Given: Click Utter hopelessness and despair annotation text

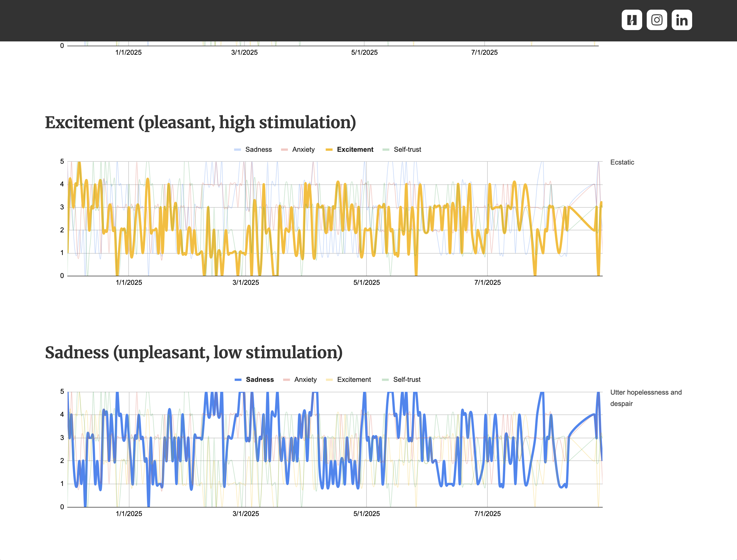Looking at the screenshot, I should click(x=646, y=398).
